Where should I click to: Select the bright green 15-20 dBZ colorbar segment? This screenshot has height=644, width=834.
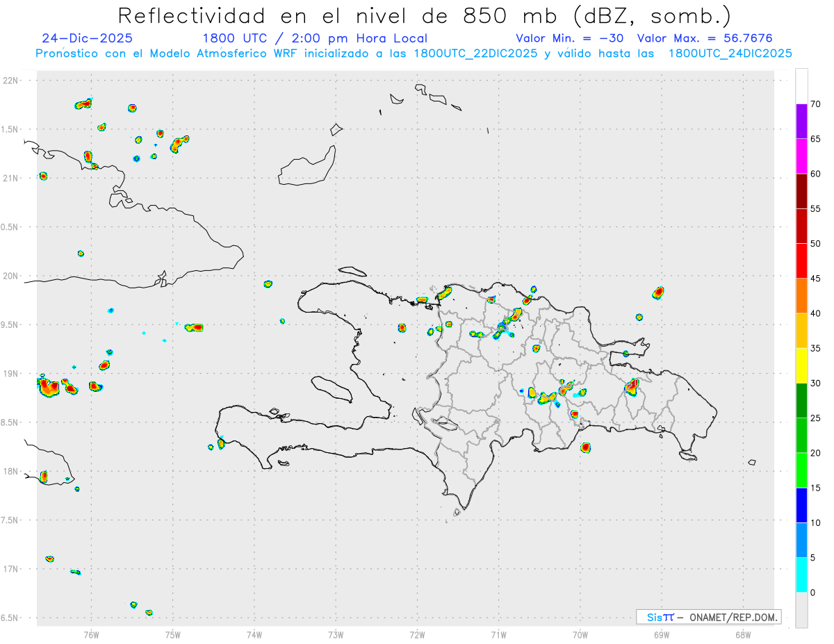[x=801, y=470]
